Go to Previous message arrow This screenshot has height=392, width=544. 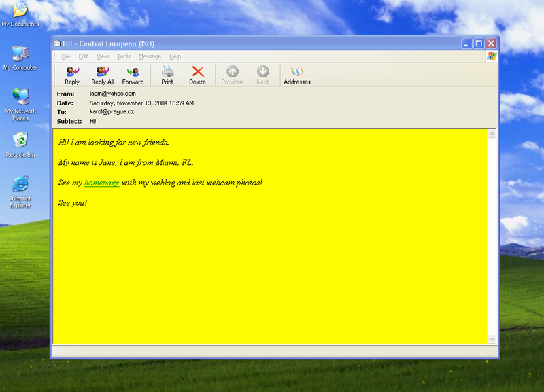[233, 75]
